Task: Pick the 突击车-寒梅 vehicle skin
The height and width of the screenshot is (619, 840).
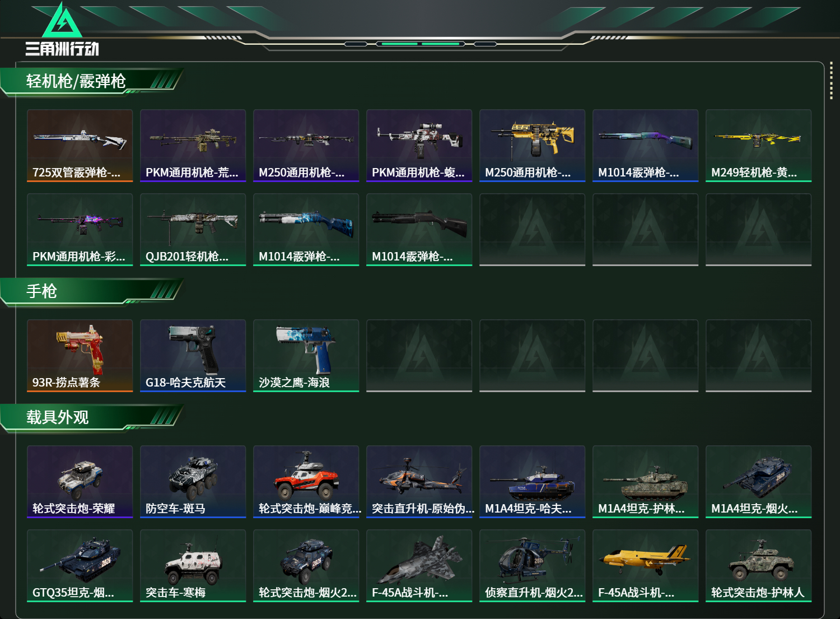Action: tap(193, 566)
